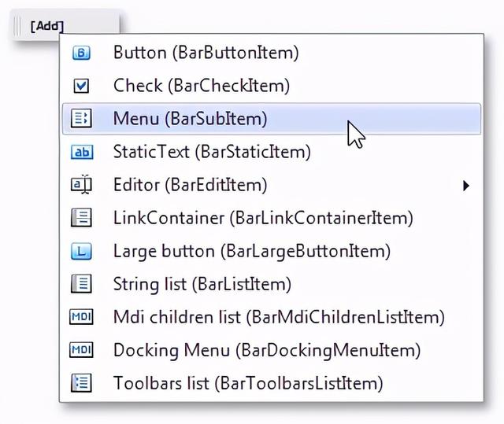This screenshot has width=504, height=424.
Task: Click the LinkContainer icon
Action: (x=81, y=218)
